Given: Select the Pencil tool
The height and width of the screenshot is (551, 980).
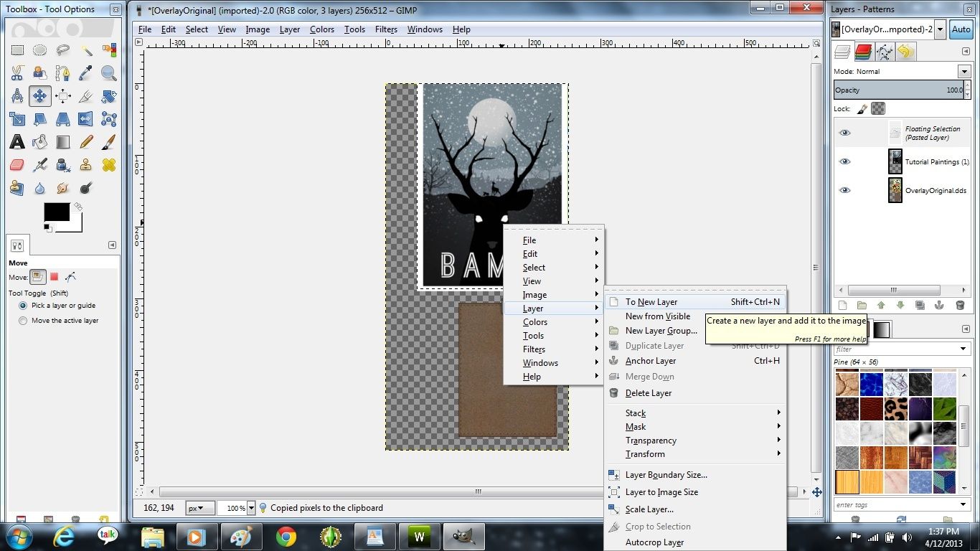Looking at the screenshot, I should (86, 142).
